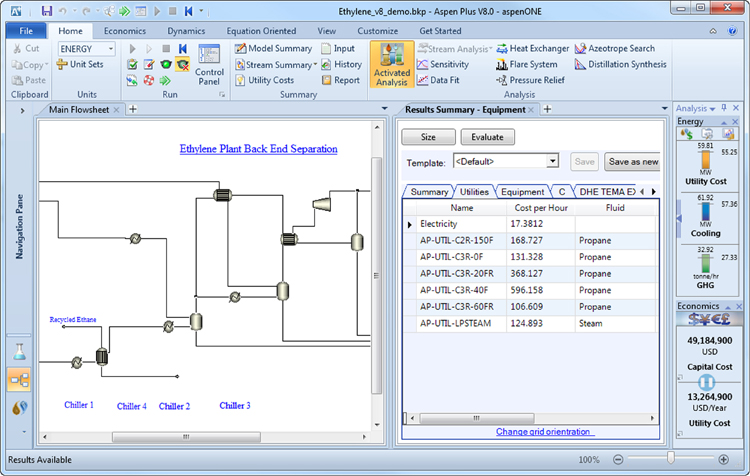Image resolution: width=750 pixels, height=476 pixels.
Task: Add new tab next to Main Flowsheet
Action: [132, 109]
